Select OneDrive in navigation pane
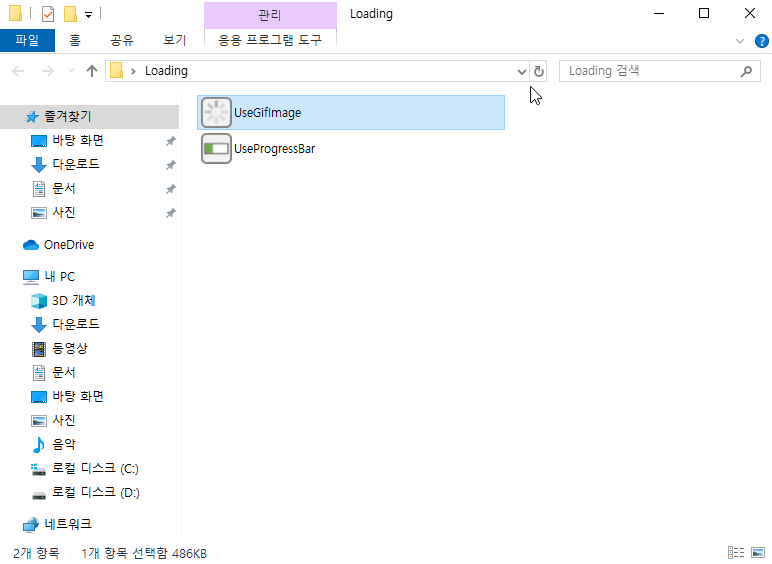 tap(68, 245)
